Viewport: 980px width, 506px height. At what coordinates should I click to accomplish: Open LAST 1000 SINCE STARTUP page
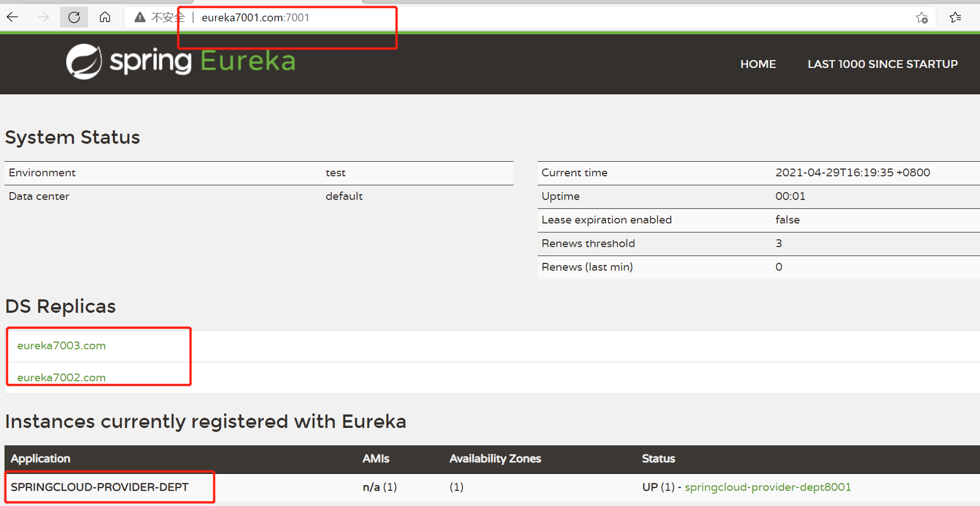click(882, 64)
